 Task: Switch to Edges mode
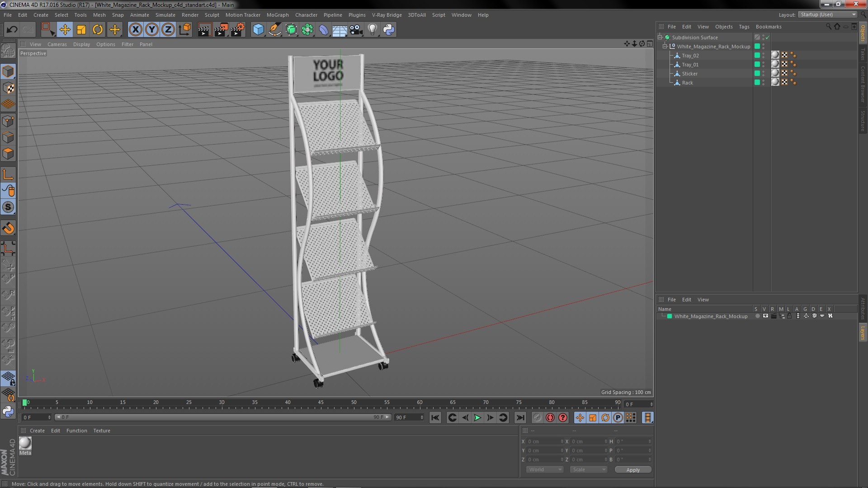(8, 137)
